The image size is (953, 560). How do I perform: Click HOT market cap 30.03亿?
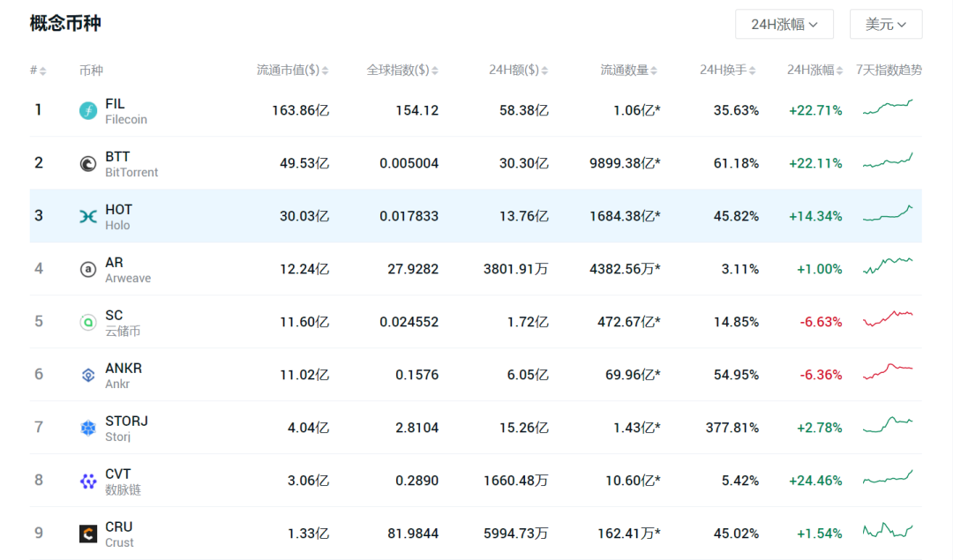coord(304,216)
